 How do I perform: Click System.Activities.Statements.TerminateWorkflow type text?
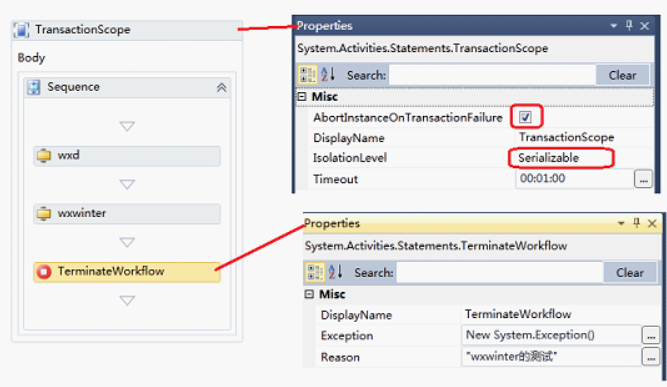(436, 246)
